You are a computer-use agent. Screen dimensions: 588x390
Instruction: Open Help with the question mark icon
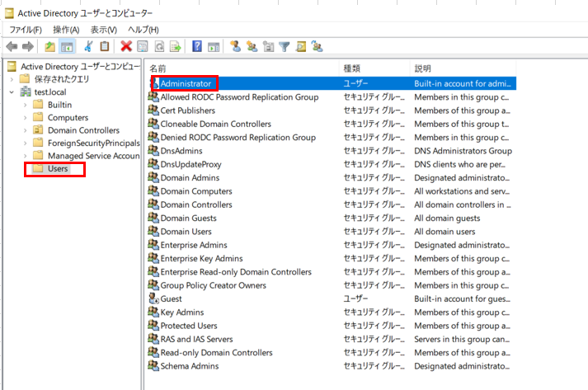(197, 46)
